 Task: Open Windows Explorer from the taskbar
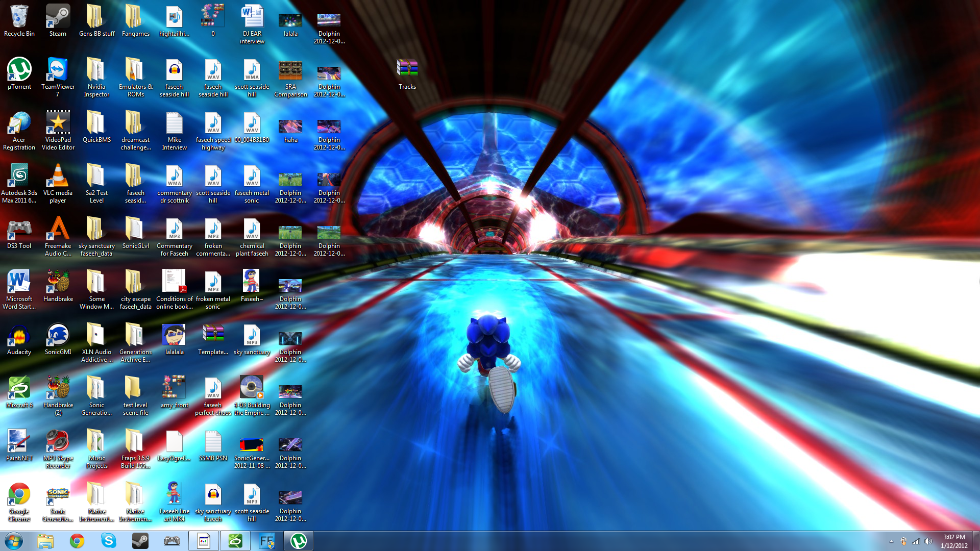point(45,541)
